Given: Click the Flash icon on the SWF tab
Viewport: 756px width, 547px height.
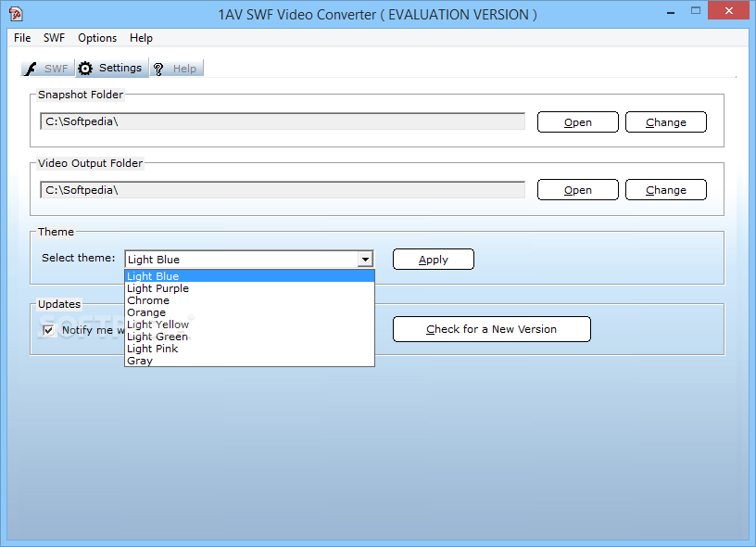Looking at the screenshot, I should tap(31, 69).
